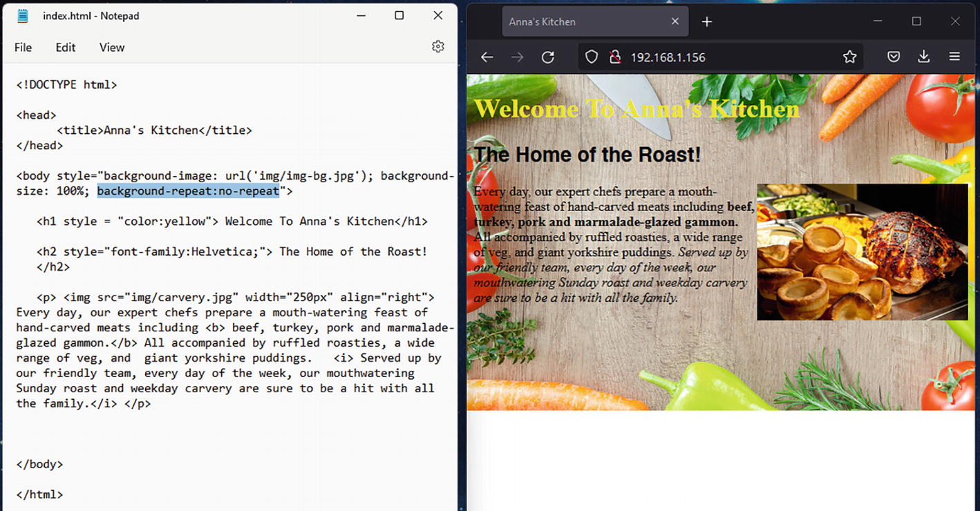Reload the Anna's Kitchen page
The width and height of the screenshot is (980, 511).
[547, 57]
